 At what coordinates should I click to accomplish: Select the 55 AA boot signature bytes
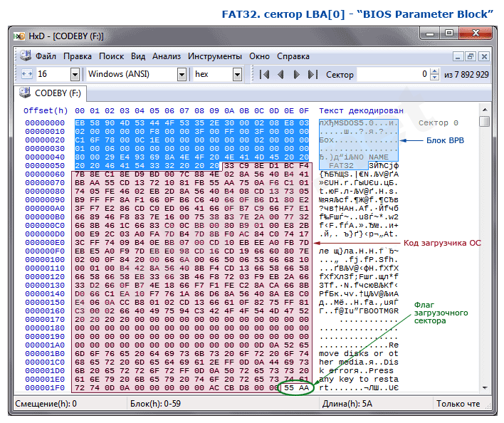(x=295, y=388)
